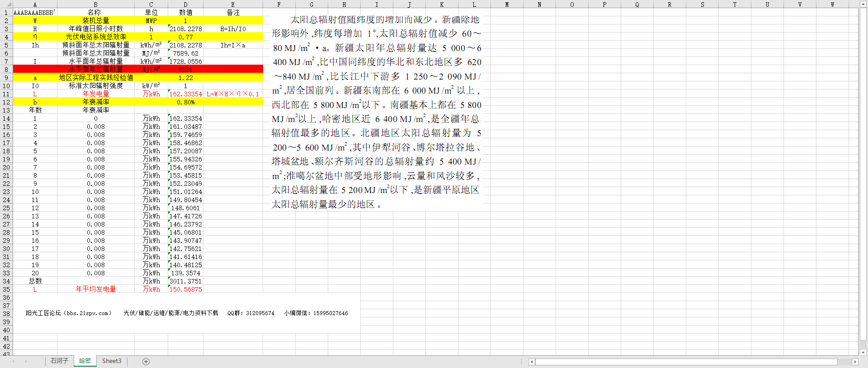This screenshot has width=868, height=368.
Task: Select the average value 150.56875
Action: [185, 289]
